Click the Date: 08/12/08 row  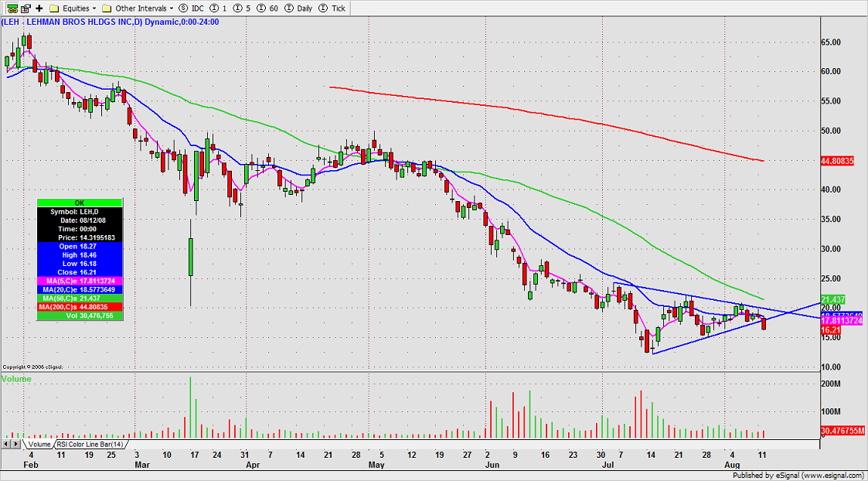pos(80,220)
